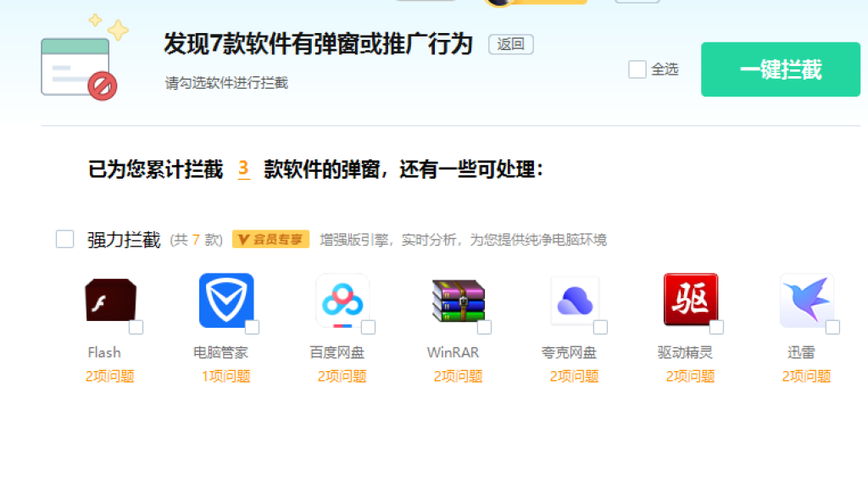
Task: Click the 夸克网盘 purple cloud icon
Action: pyautogui.click(x=575, y=300)
